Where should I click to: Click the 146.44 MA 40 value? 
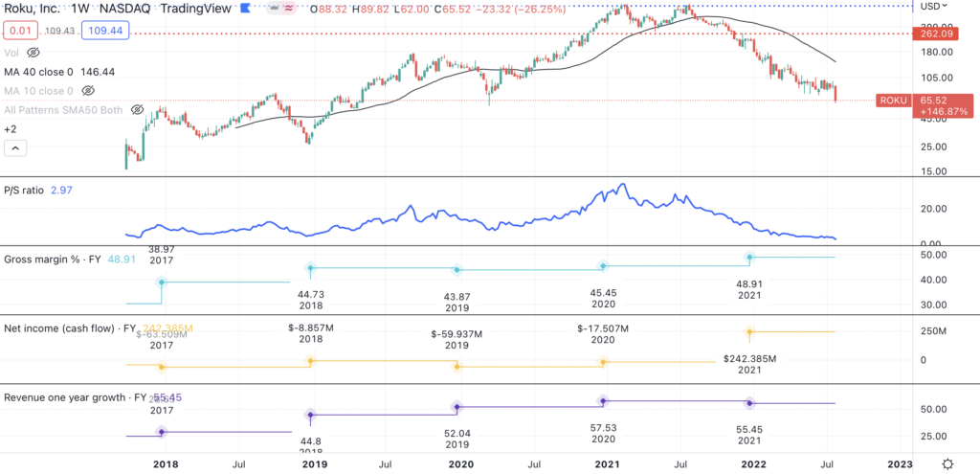[97, 72]
